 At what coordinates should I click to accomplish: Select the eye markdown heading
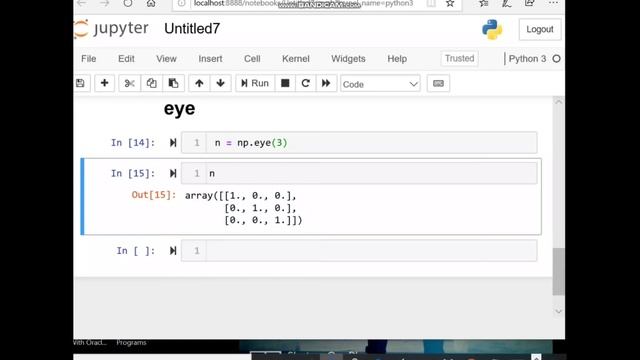[x=179, y=109]
